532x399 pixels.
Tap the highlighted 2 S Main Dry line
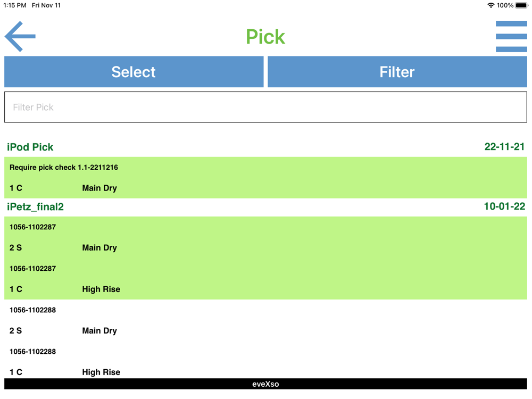63,247
